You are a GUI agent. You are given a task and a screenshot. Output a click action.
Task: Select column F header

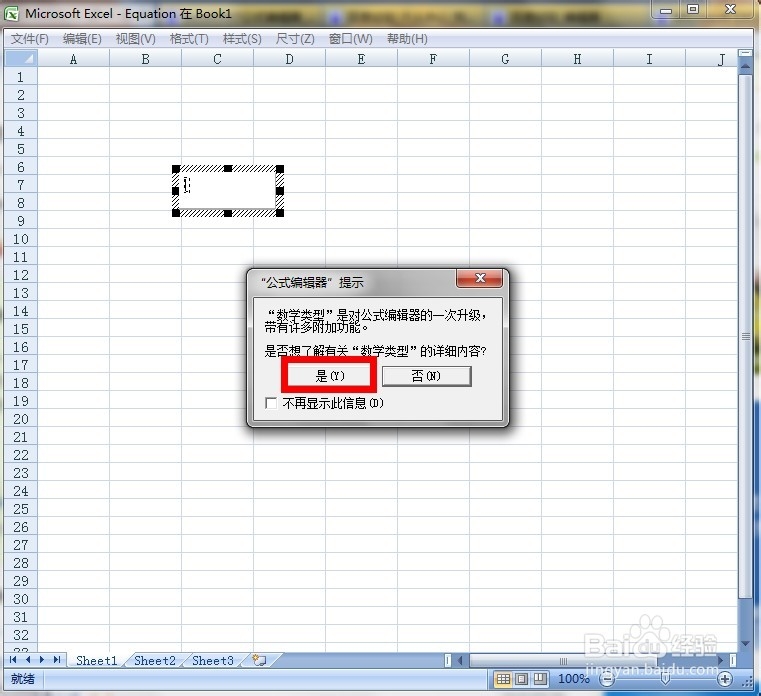coord(433,59)
